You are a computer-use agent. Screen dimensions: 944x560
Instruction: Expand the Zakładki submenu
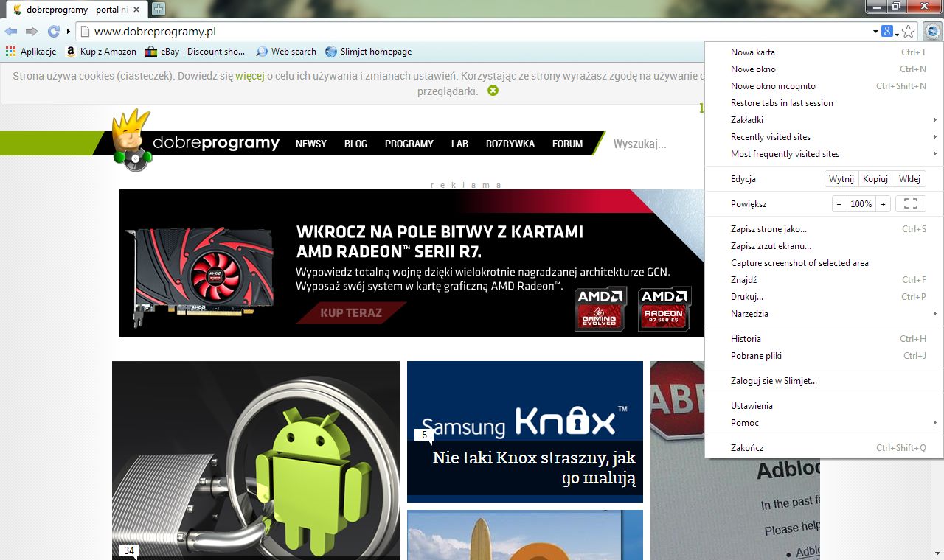[x=825, y=120]
